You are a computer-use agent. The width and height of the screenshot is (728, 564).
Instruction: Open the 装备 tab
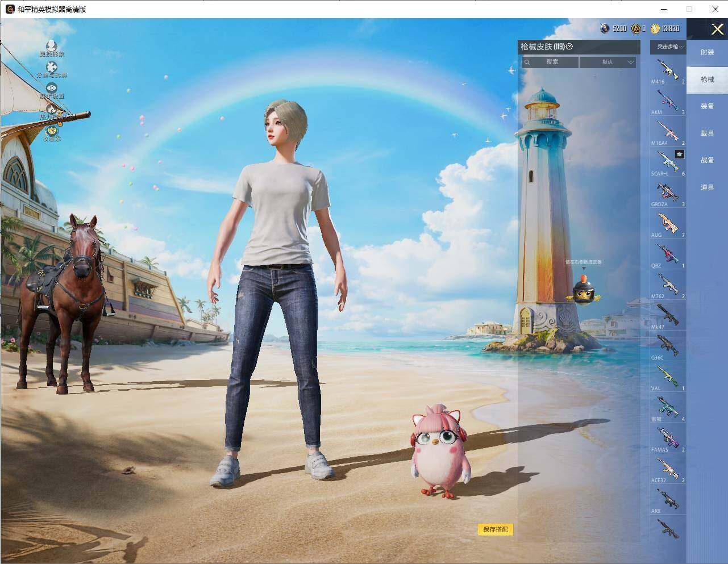(x=707, y=106)
